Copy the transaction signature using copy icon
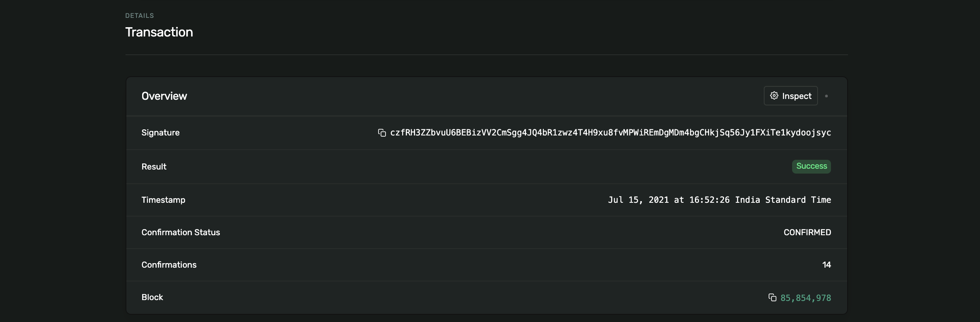 coord(381,133)
